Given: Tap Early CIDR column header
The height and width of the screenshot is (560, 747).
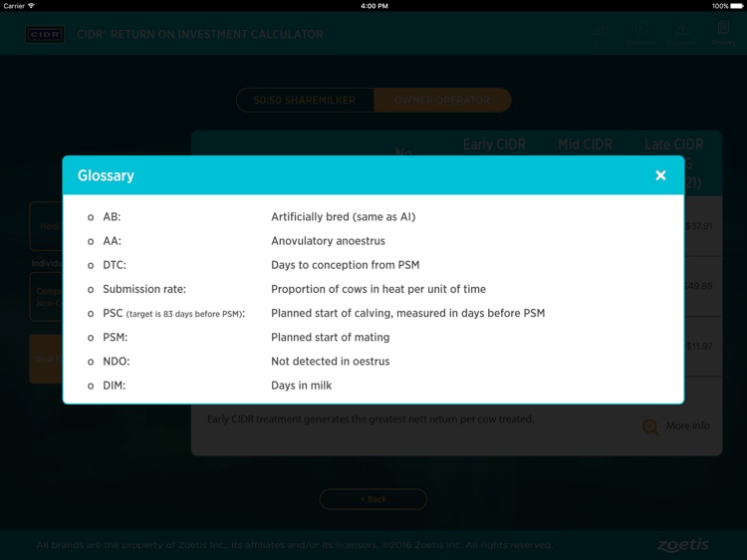Looking at the screenshot, I should (x=494, y=144).
